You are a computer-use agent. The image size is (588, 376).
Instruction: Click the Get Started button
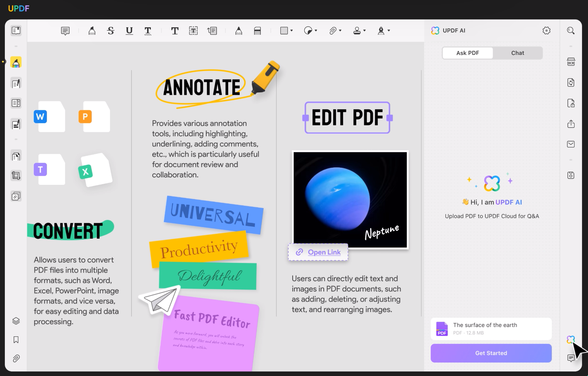coord(491,353)
